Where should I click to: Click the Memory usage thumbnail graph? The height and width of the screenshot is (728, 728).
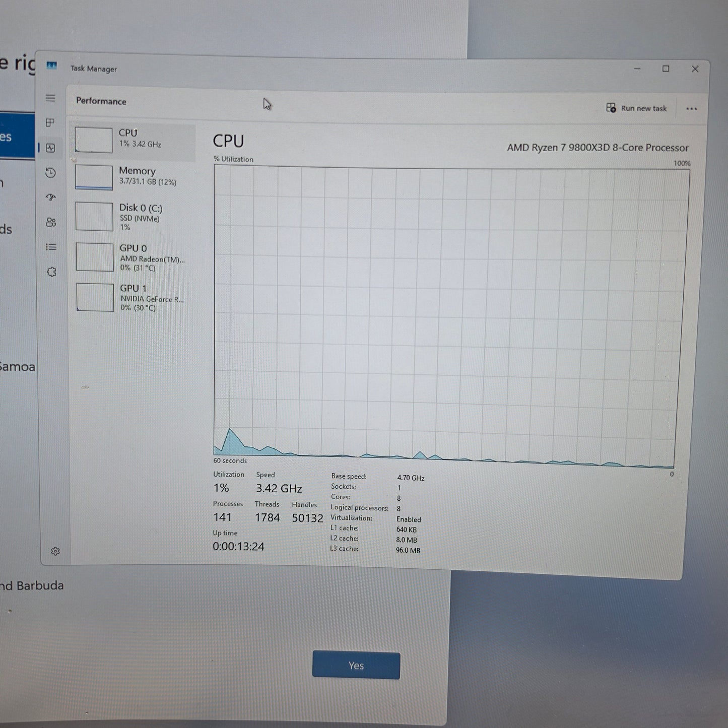(94, 177)
